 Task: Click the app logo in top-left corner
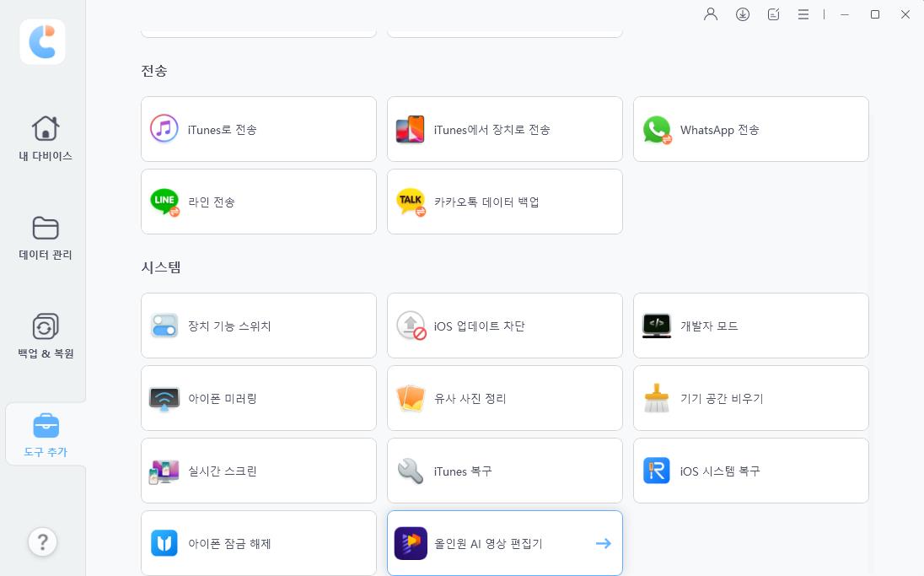42,42
